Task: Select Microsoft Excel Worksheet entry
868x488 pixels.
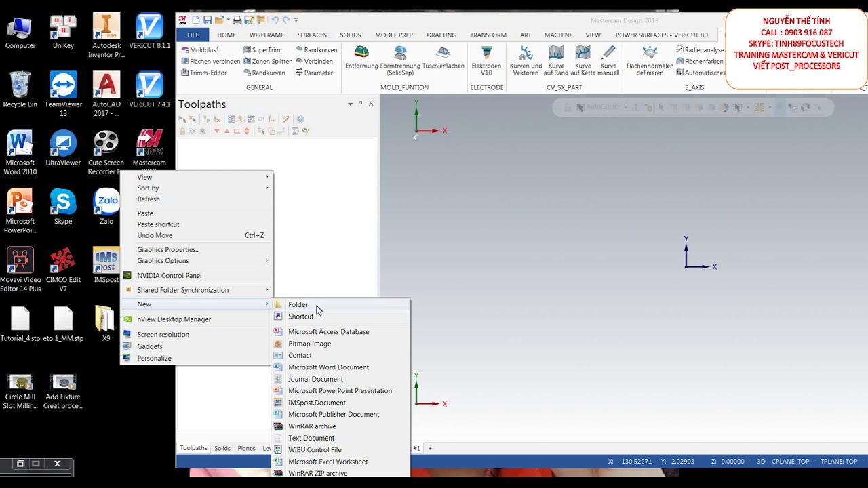Action: click(341, 462)
